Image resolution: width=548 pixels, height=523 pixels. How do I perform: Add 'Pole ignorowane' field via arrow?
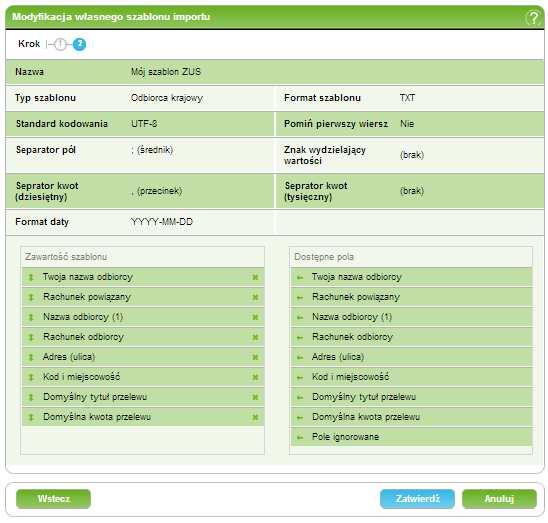tap(300, 437)
